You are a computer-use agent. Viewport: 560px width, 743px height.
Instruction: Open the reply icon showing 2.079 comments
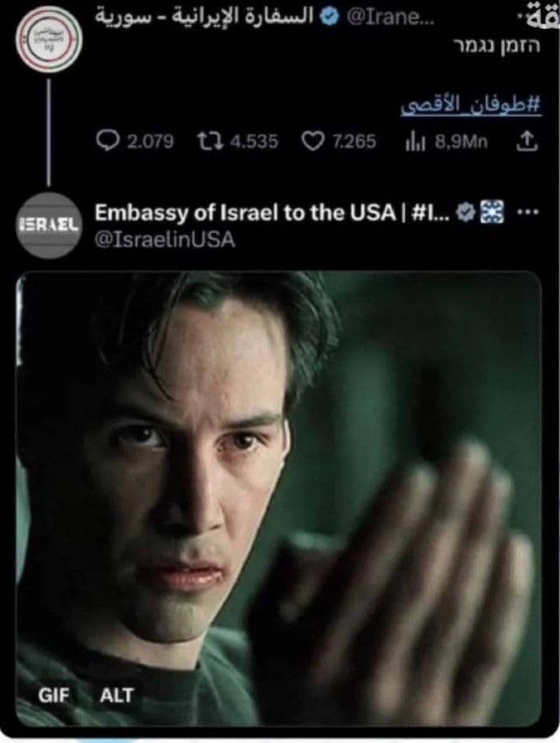click(x=107, y=141)
